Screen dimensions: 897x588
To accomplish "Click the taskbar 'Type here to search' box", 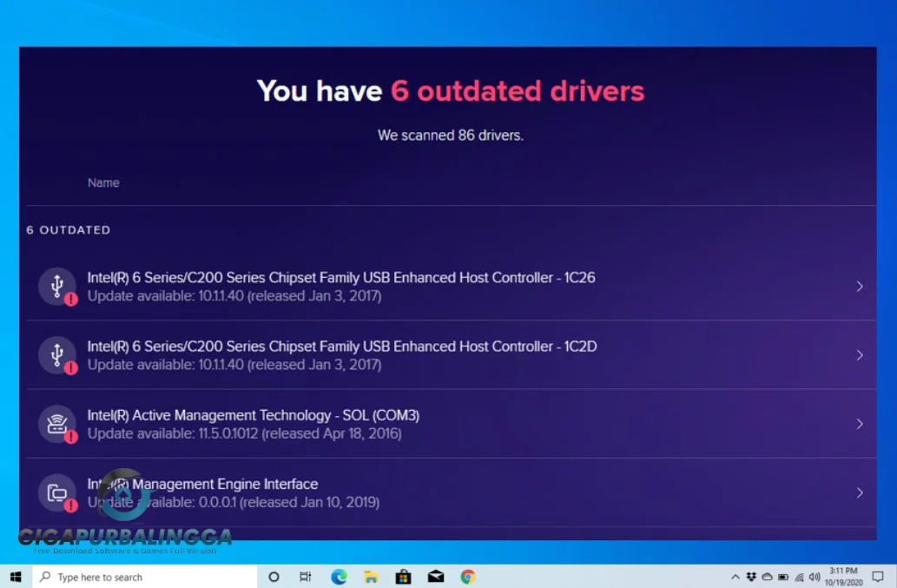I will tap(145, 577).
